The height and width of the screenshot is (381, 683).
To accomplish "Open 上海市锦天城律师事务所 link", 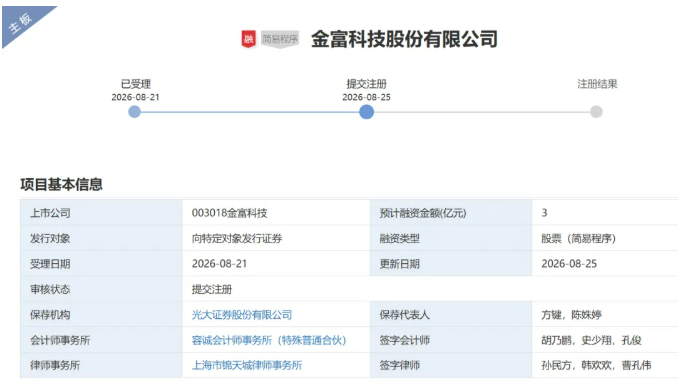I will tap(247, 365).
